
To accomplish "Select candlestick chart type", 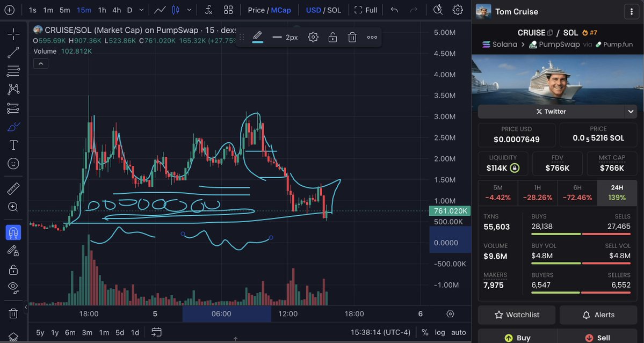I will point(176,10).
